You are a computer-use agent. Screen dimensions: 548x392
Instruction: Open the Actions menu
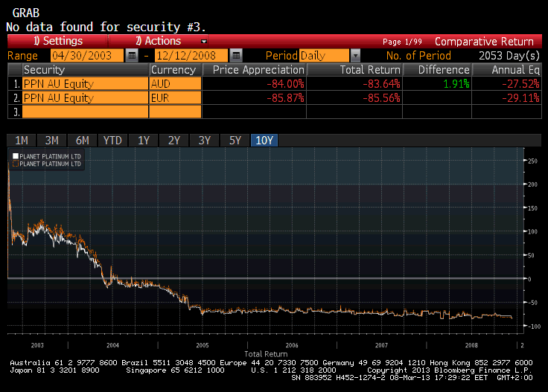[158, 41]
